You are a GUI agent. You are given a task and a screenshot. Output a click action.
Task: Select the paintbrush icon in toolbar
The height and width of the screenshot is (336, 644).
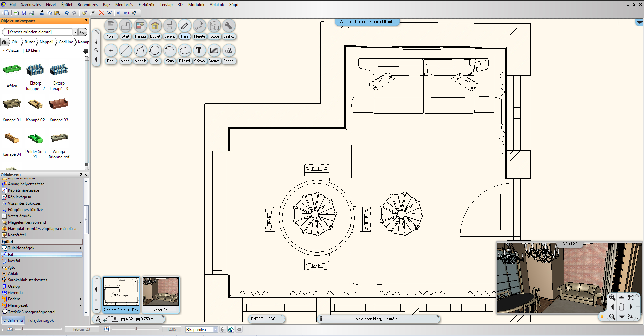tap(84, 13)
